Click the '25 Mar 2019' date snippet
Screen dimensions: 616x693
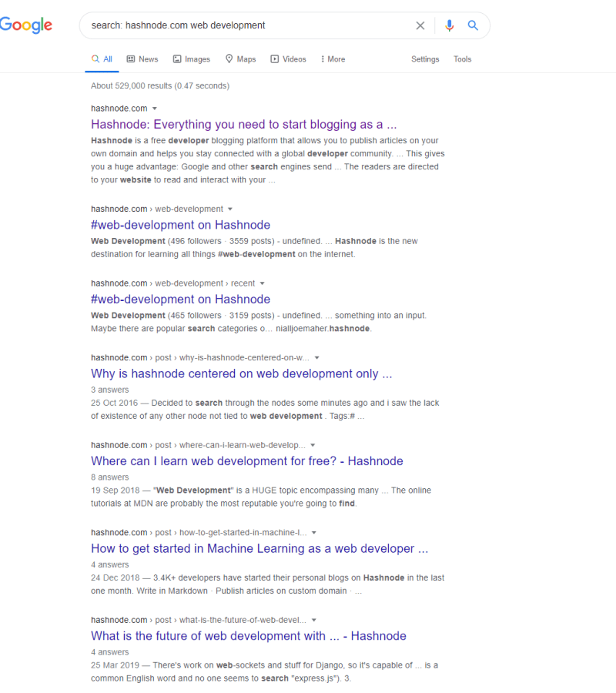[115, 665]
